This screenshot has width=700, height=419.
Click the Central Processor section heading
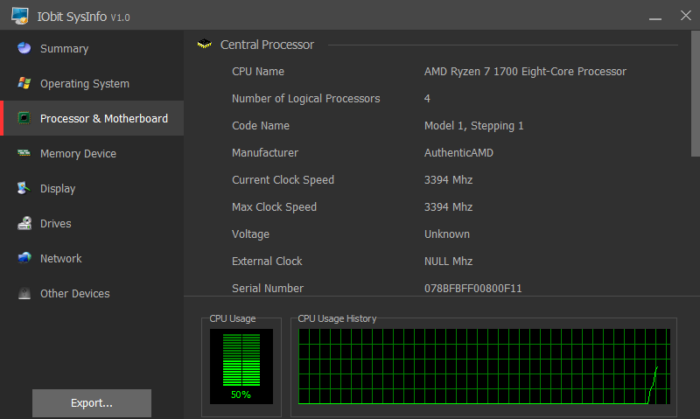(267, 45)
